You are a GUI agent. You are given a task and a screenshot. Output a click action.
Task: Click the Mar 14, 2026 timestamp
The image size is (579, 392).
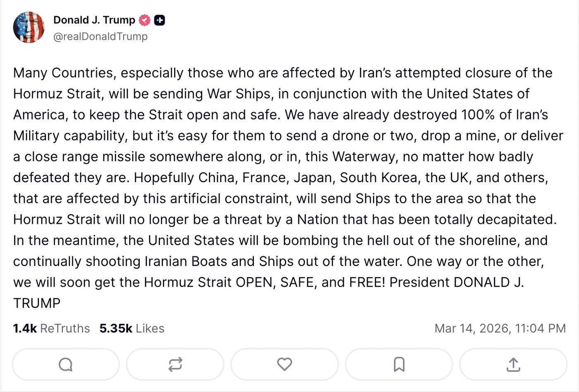pyautogui.click(x=500, y=328)
